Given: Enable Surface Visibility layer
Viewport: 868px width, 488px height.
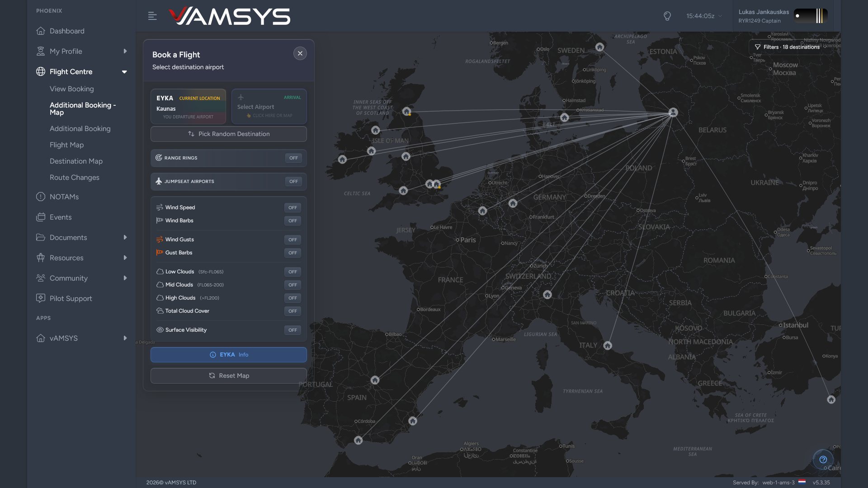Looking at the screenshot, I should click(x=292, y=330).
